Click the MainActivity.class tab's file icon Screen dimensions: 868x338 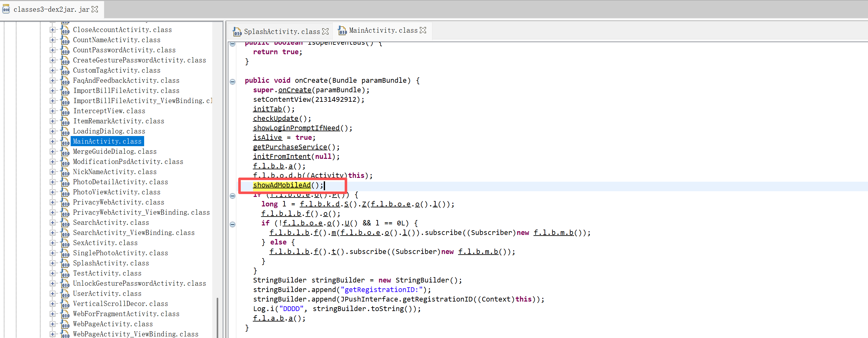tap(342, 31)
